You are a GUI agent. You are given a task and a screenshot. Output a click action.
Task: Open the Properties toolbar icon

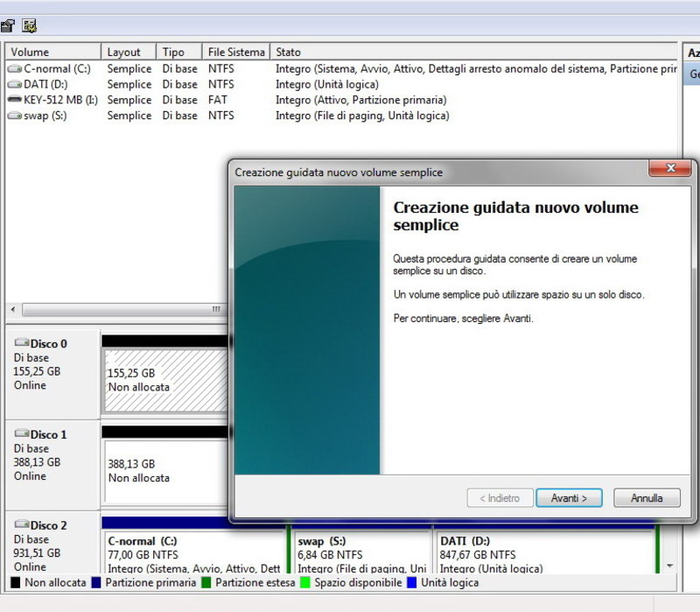tap(7, 26)
